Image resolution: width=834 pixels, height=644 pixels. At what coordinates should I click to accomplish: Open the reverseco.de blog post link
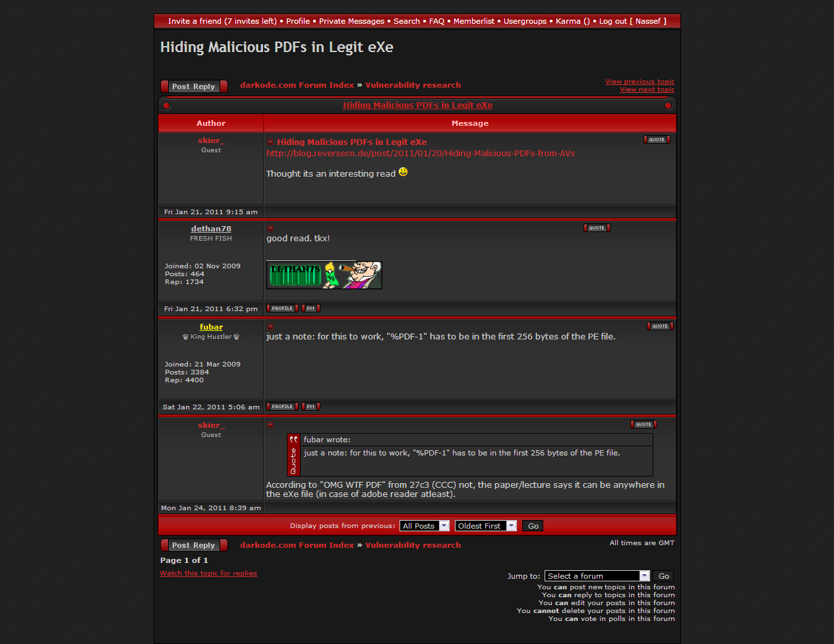pyautogui.click(x=421, y=154)
